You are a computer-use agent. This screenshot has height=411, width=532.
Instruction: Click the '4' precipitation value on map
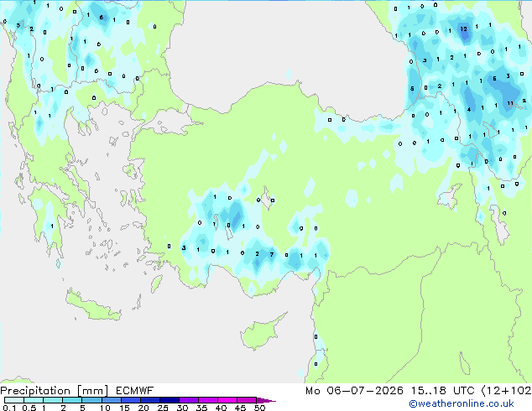pos(469,110)
